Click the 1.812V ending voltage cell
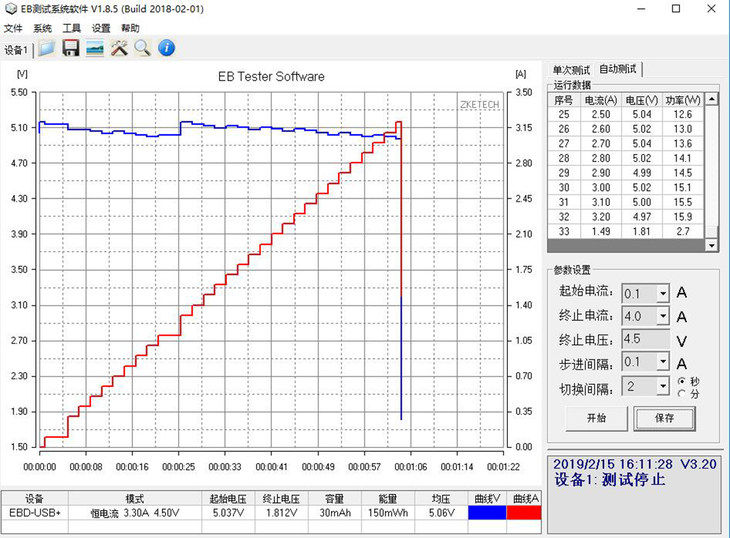The width and height of the screenshot is (730, 538). [281, 513]
